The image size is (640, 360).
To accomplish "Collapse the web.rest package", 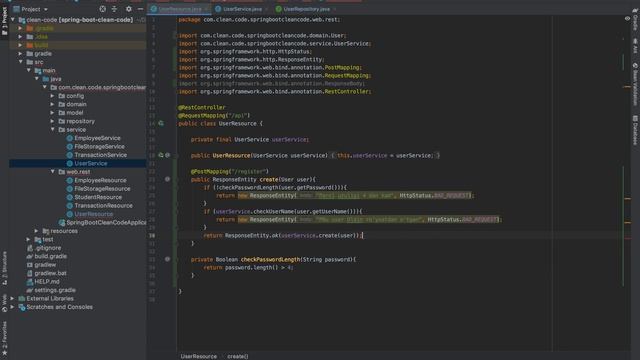I will (x=52, y=171).
